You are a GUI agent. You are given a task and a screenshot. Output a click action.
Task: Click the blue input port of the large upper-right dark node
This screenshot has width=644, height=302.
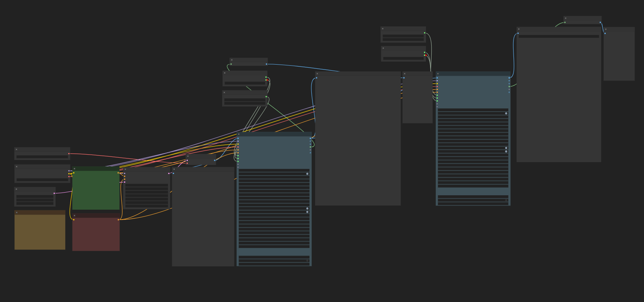click(x=518, y=33)
